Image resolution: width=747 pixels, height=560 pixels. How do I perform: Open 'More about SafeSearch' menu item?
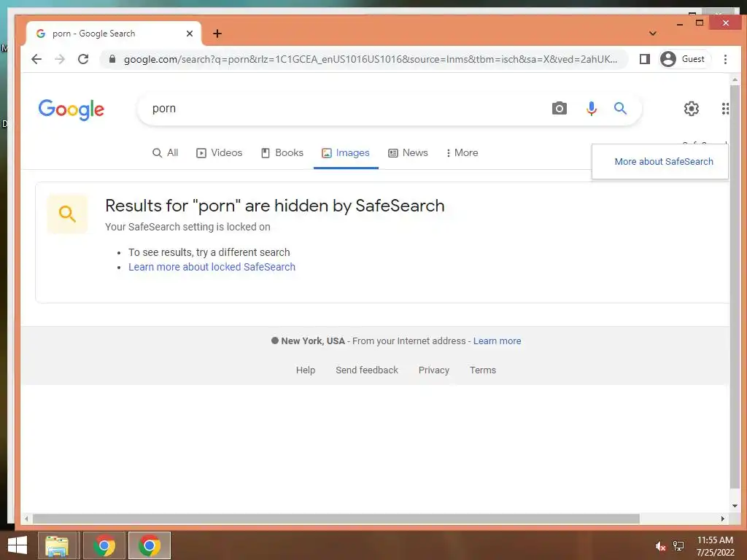[664, 161]
